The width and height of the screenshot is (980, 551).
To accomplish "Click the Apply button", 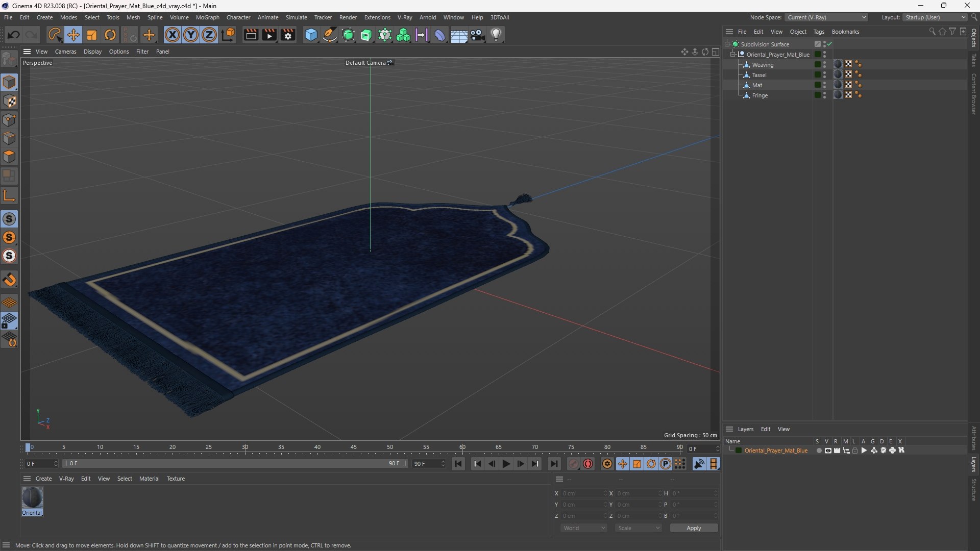I will tap(694, 528).
